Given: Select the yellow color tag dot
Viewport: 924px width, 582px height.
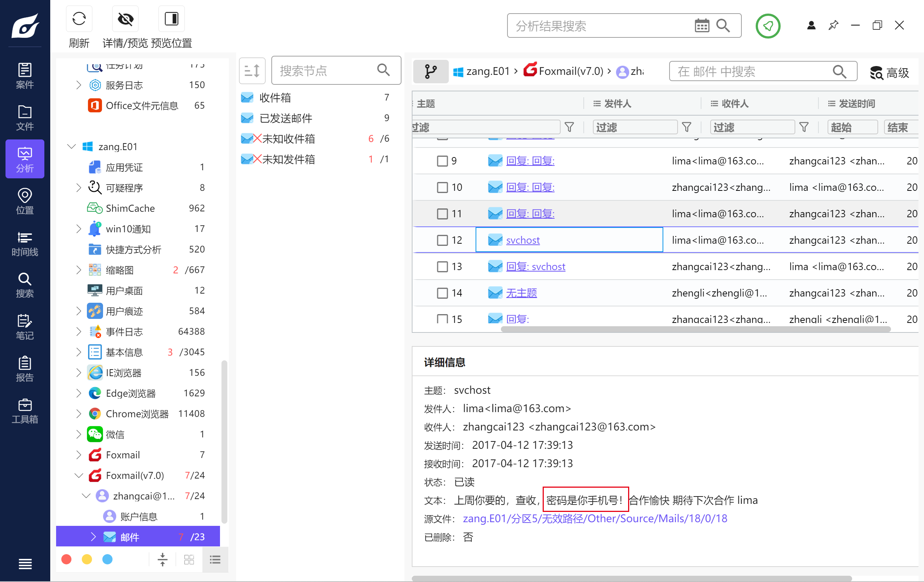Looking at the screenshot, I should click(x=87, y=559).
